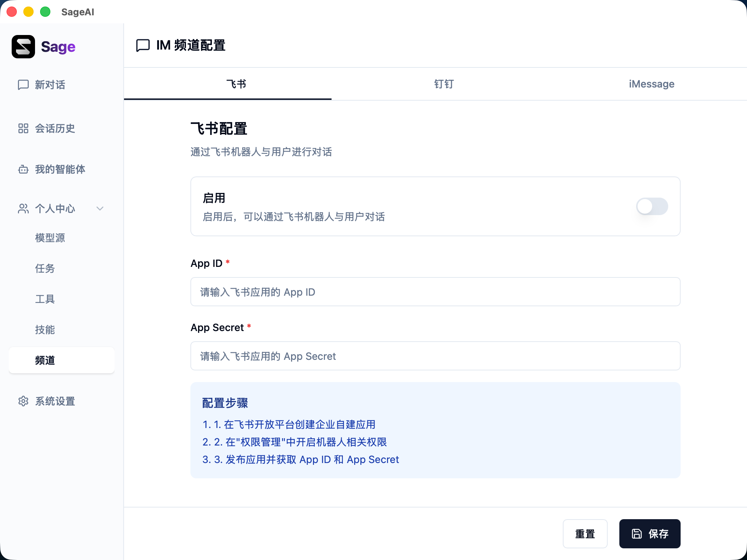Focus the App Secret input field
Viewport: 747px width, 560px height.
click(x=435, y=356)
